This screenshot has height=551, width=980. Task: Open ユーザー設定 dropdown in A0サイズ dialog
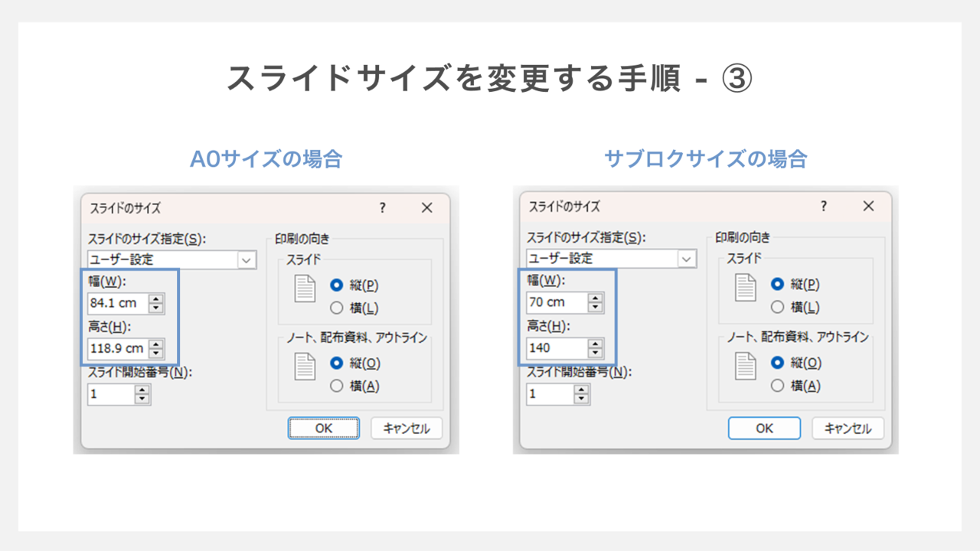click(247, 260)
